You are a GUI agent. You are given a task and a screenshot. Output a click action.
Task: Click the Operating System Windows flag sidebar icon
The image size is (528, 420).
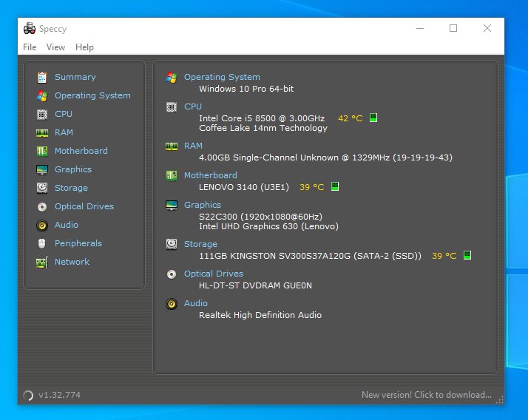point(42,96)
